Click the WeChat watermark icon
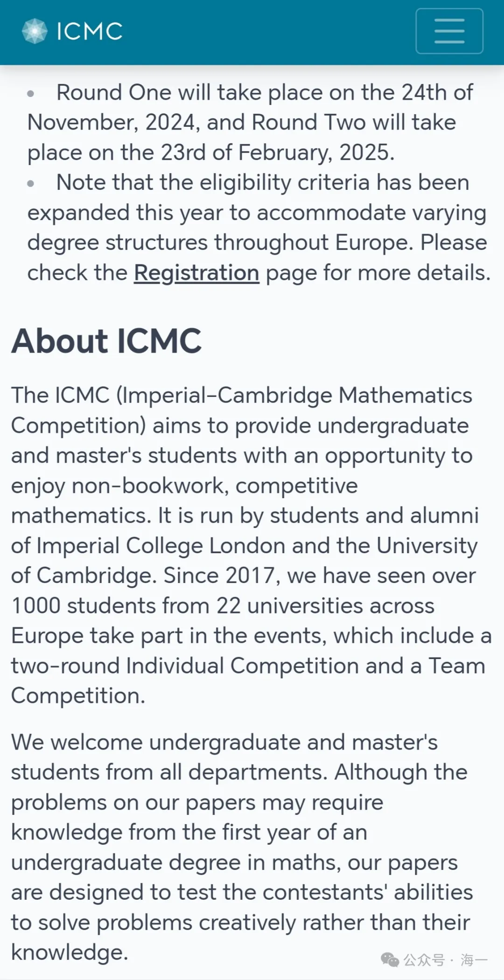The width and height of the screenshot is (504, 980). tap(390, 960)
